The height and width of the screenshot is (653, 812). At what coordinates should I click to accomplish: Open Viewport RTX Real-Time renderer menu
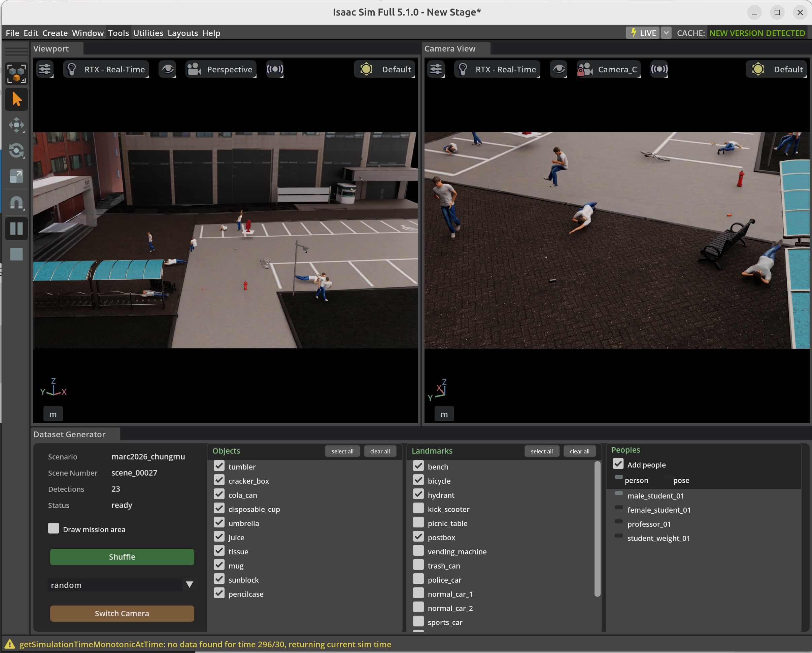coord(106,69)
